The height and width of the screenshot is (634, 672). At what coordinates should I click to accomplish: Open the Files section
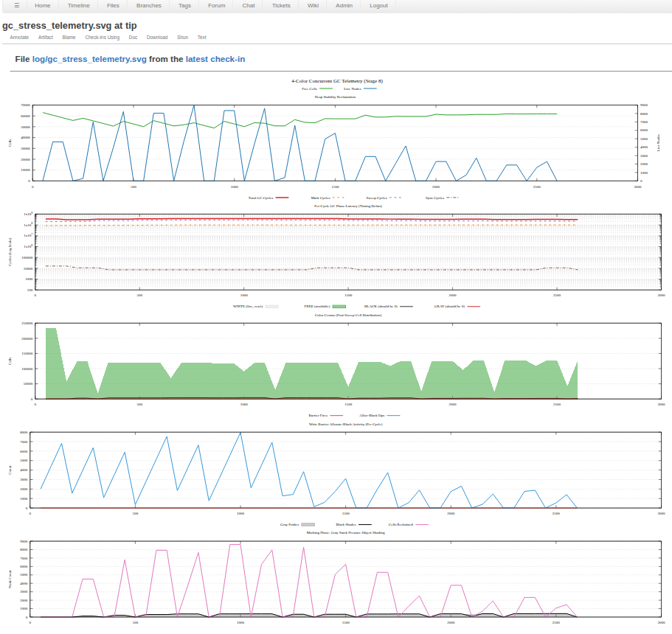[x=113, y=5]
